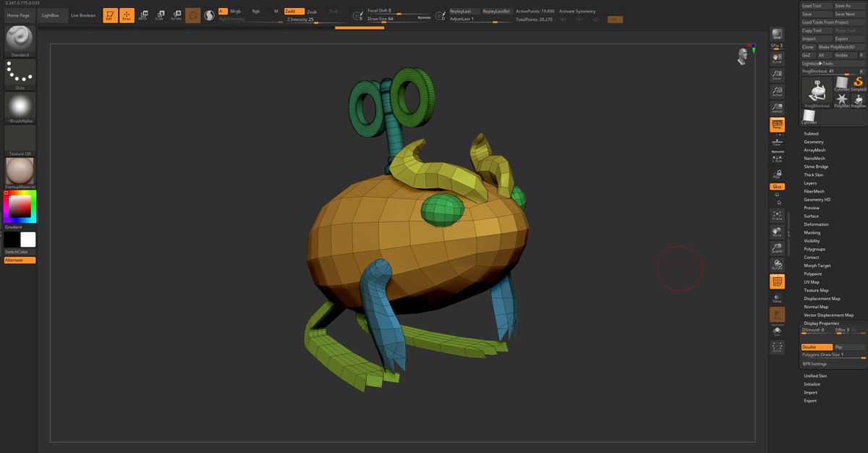Select the Rotate transform tool
Viewport: 868px width, 453px height.
[x=176, y=15]
